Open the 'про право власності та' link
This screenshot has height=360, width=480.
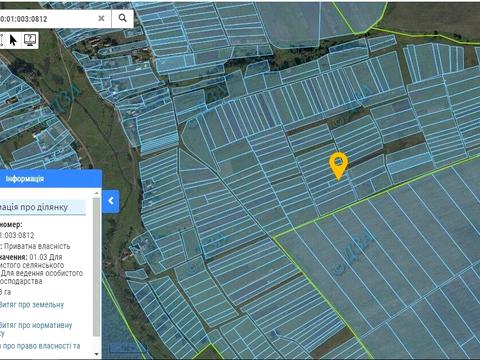tap(40, 346)
